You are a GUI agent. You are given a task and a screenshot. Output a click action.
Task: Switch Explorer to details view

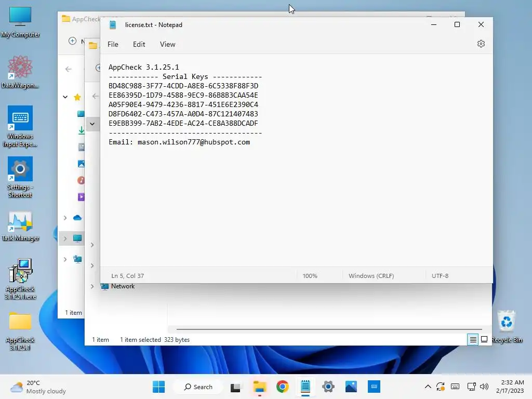(473, 339)
